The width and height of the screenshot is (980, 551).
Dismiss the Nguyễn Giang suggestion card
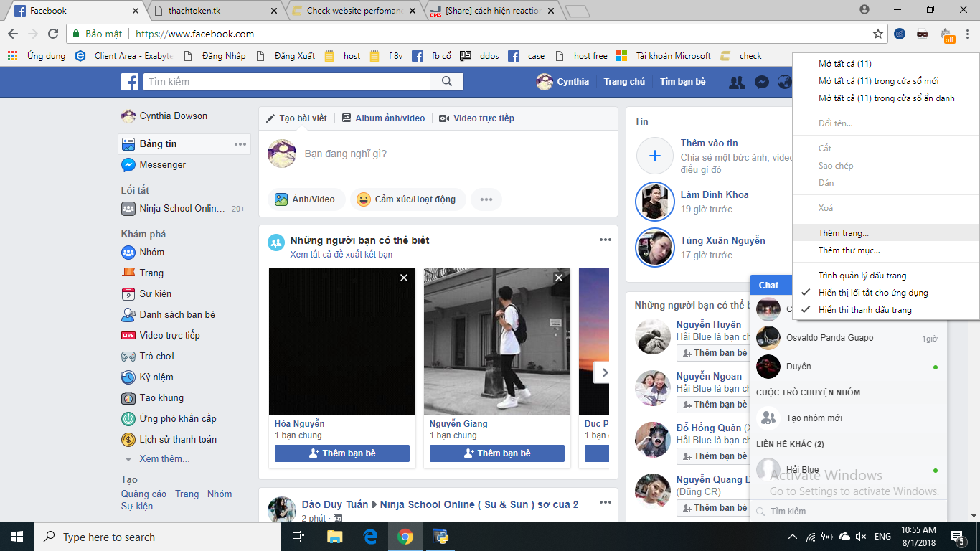(x=559, y=278)
